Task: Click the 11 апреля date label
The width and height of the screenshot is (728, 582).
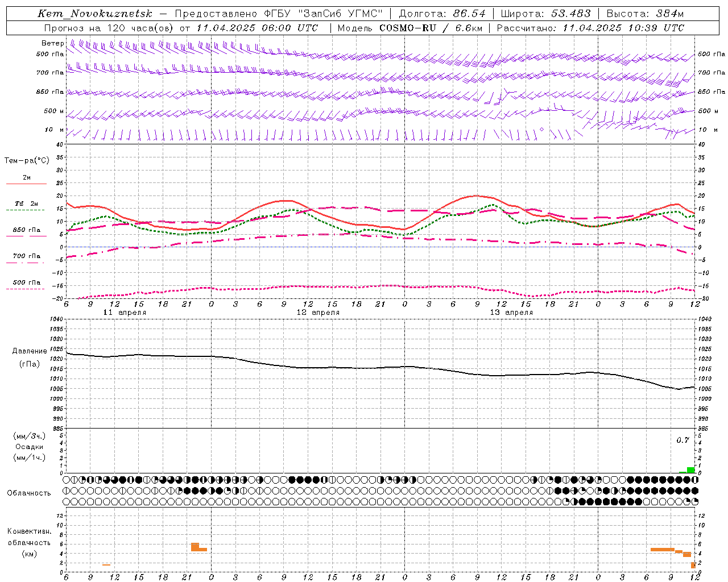Action: (x=125, y=313)
